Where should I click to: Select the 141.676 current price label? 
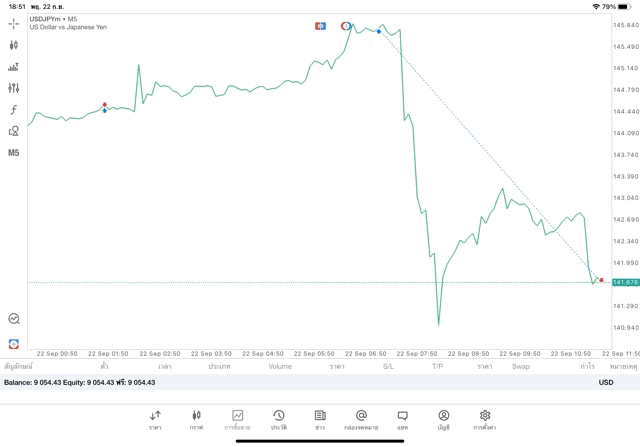[x=625, y=282]
